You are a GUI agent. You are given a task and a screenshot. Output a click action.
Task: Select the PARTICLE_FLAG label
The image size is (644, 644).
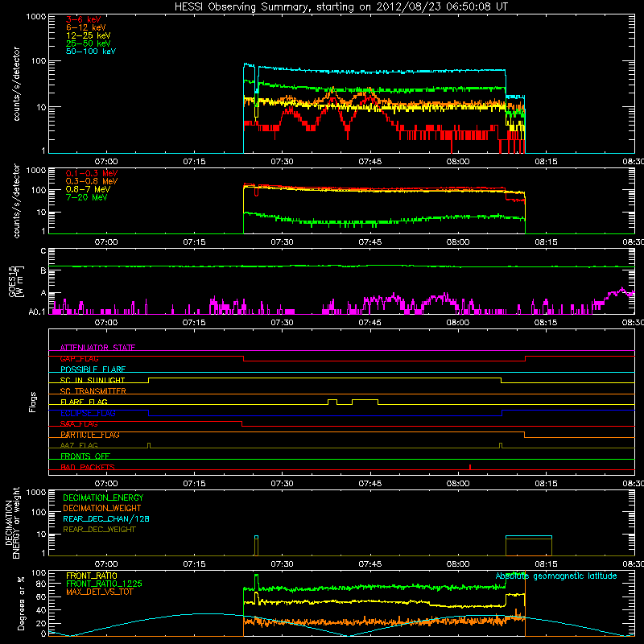tap(90, 435)
